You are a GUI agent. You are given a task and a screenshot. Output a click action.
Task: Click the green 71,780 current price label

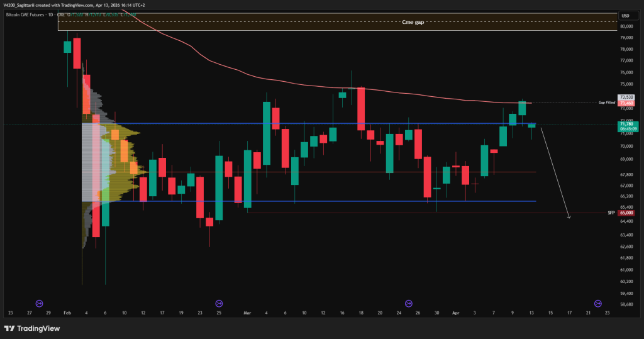[628, 125]
